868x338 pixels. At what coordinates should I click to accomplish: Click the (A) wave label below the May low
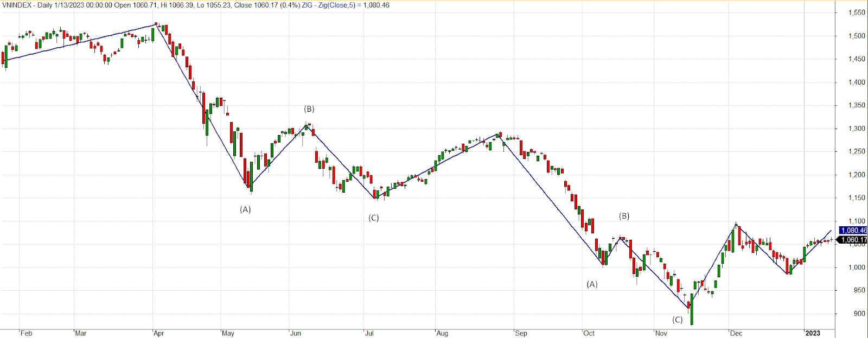[x=245, y=209]
